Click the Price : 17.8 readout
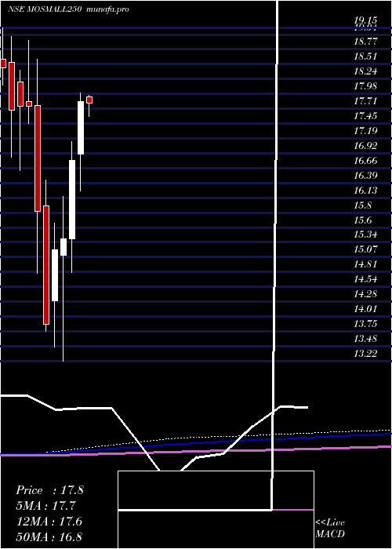This screenshot has width=392, height=549. [49, 490]
